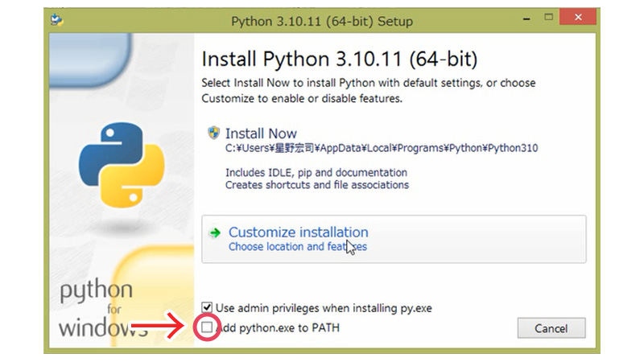Open Customize installation options
The height and width of the screenshot is (362, 644).
point(394,239)
